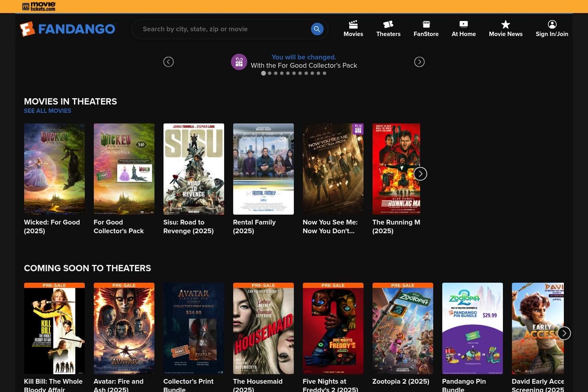This screenshot has height=392, width=588.
Task: Open the Avatar Collector's Print Bundle poster
Action: click(x=194, y=328)
